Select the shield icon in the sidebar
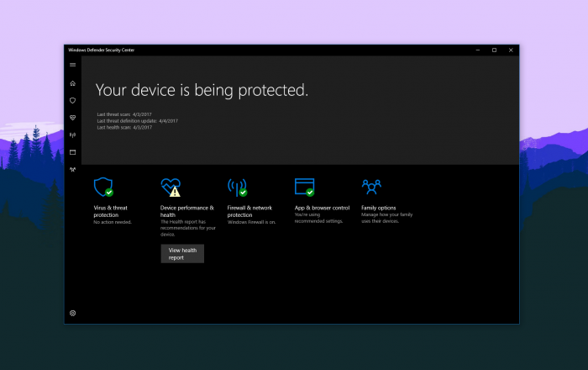The image size is (588, 370). coord(73,100)
